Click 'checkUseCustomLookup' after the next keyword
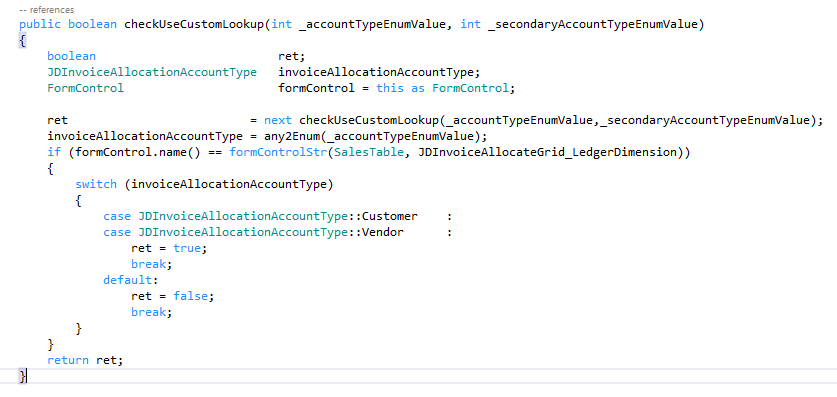837x397 pixels. coord(369,121)
